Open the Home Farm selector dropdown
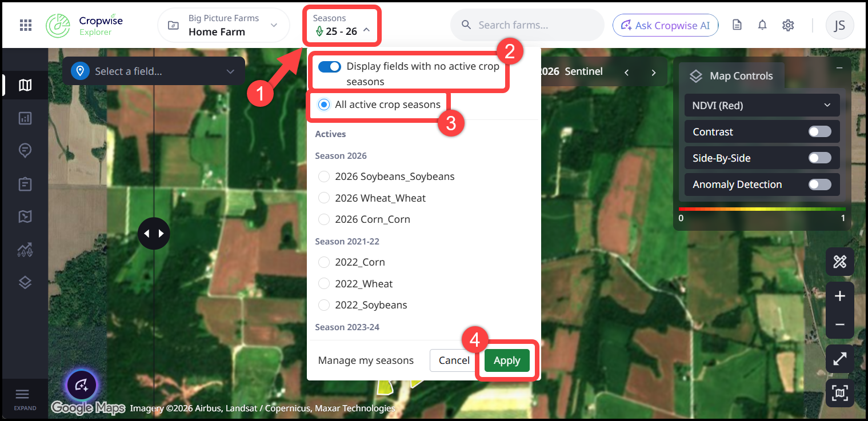868x421 pixels. pos(223,25)
